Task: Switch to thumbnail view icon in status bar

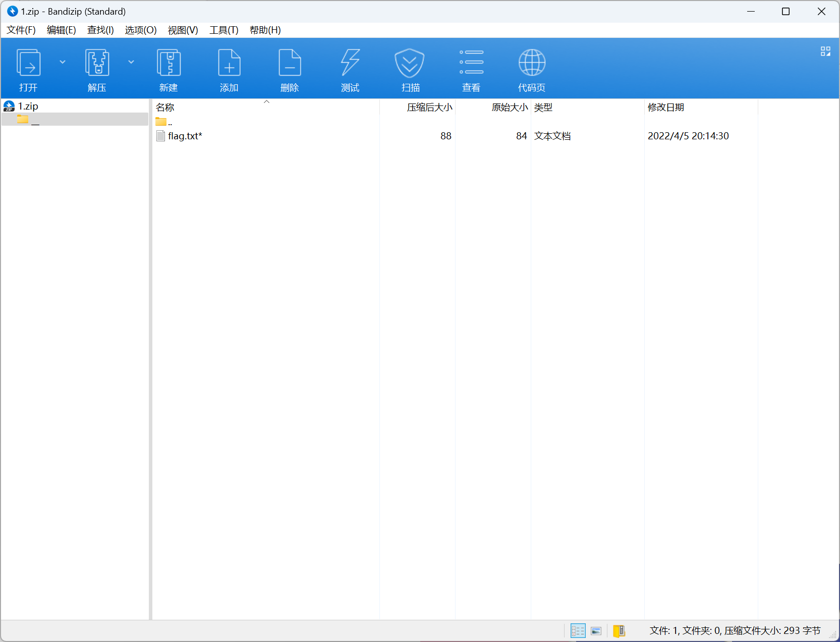Action: tap(596, 631)
